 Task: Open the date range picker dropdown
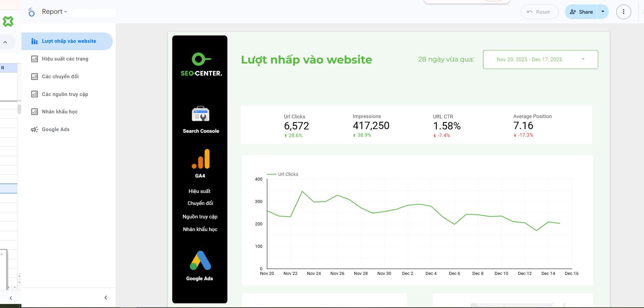pyautogui.click(x=540, y=59)
